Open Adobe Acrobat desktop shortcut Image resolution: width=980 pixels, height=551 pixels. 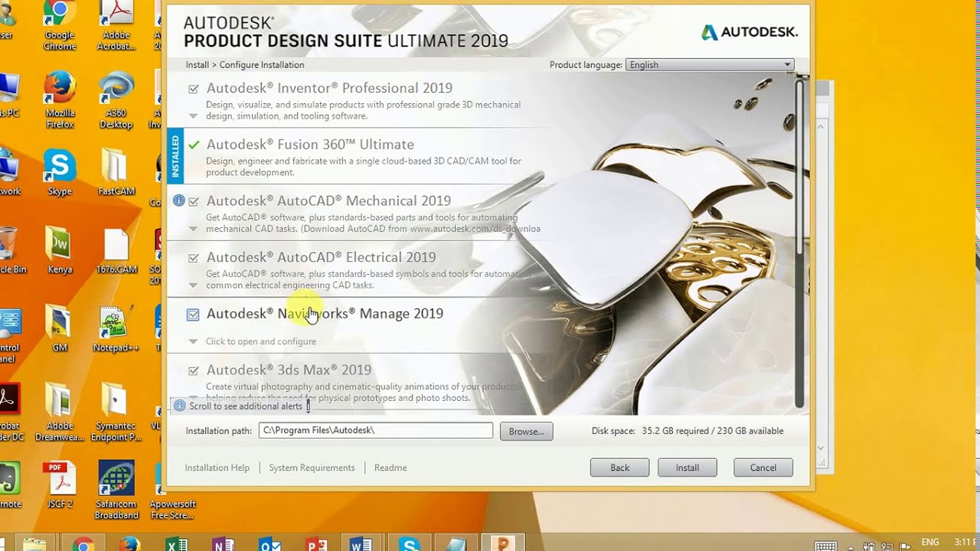[x=116, y=25]
